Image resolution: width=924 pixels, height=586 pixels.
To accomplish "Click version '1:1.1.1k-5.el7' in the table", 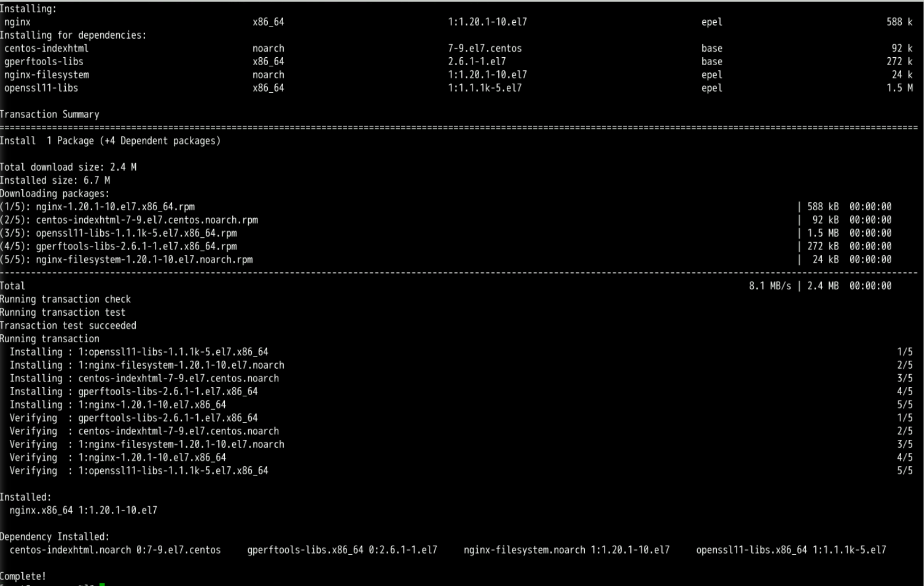I will coord(485,88).
